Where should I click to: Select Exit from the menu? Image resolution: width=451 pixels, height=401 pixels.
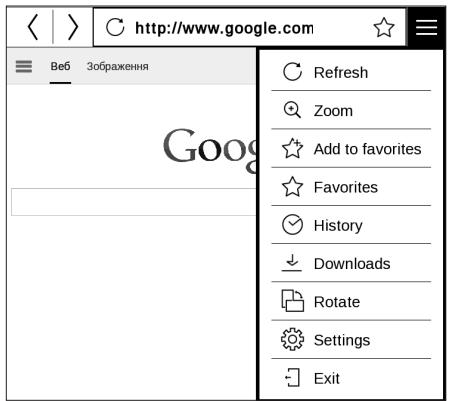(351, 378)
